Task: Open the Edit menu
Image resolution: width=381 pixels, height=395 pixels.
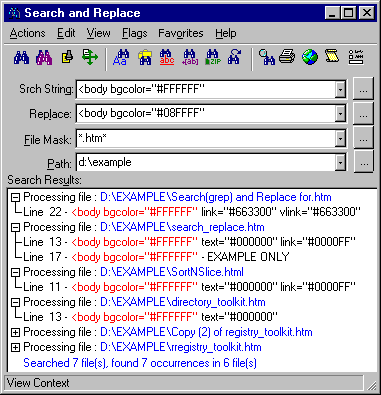Action: coord(66,33)
